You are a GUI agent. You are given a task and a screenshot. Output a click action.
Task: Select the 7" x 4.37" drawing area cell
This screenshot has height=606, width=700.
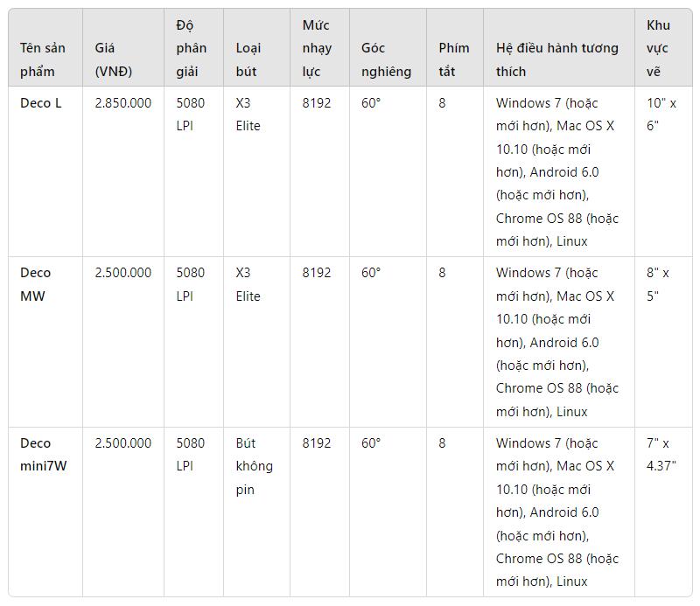(661, 455)
